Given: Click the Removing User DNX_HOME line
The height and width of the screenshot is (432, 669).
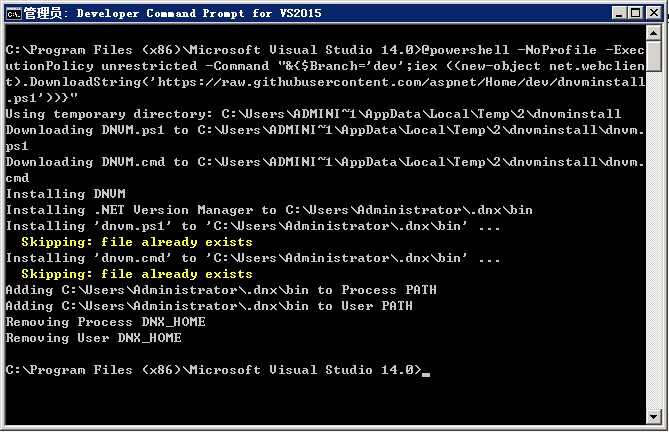Looking at the screenshot, I should tap(93, 338).
